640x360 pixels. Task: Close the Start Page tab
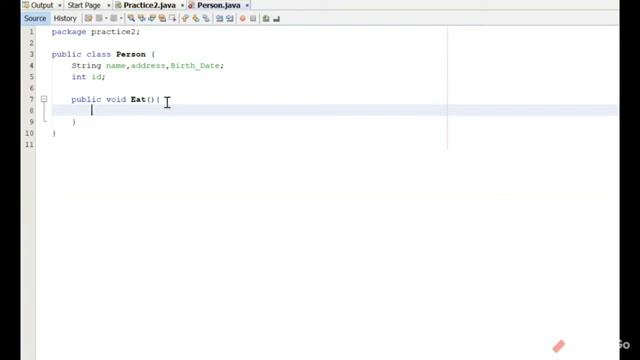point(109,6)
